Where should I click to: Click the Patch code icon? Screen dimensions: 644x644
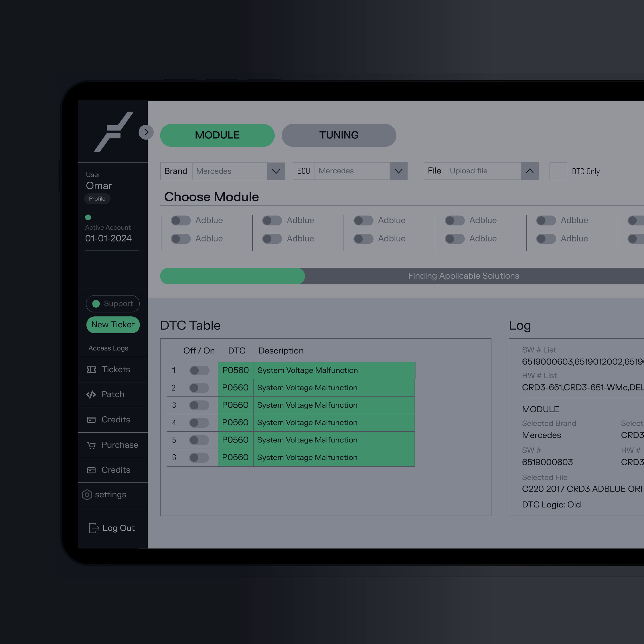91,395
